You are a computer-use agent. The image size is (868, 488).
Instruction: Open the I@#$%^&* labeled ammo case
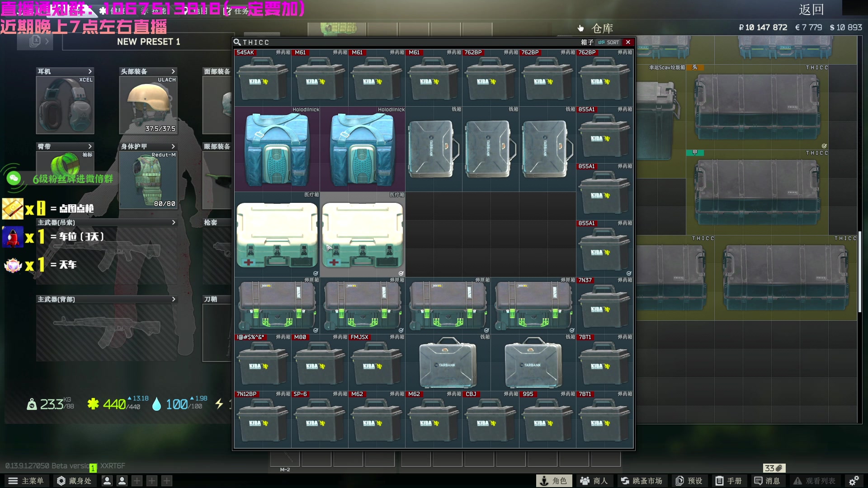pos(263,362)
